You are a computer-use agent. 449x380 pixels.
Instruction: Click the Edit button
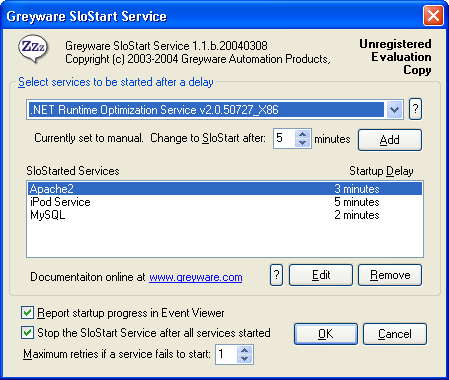(x=321, y=275)
